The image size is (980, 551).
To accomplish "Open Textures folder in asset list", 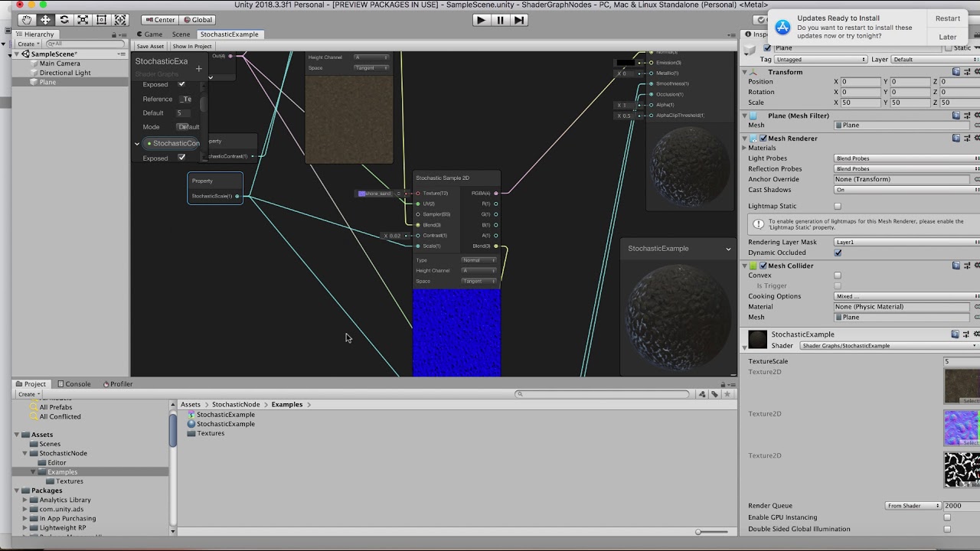I will [206, 433].
